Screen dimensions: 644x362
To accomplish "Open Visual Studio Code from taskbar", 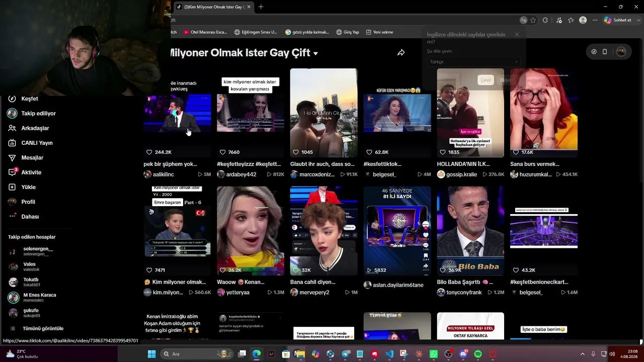I will 389,354.
